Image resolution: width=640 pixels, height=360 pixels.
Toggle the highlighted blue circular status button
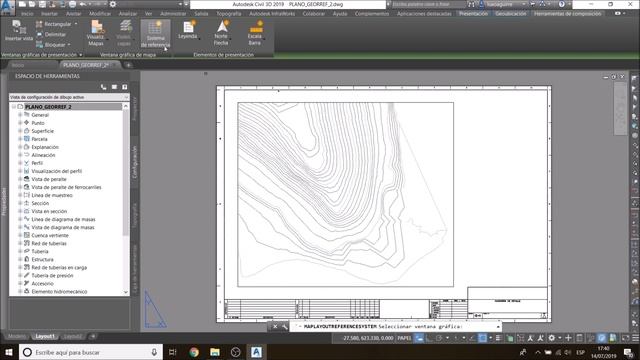pos(602,338)
